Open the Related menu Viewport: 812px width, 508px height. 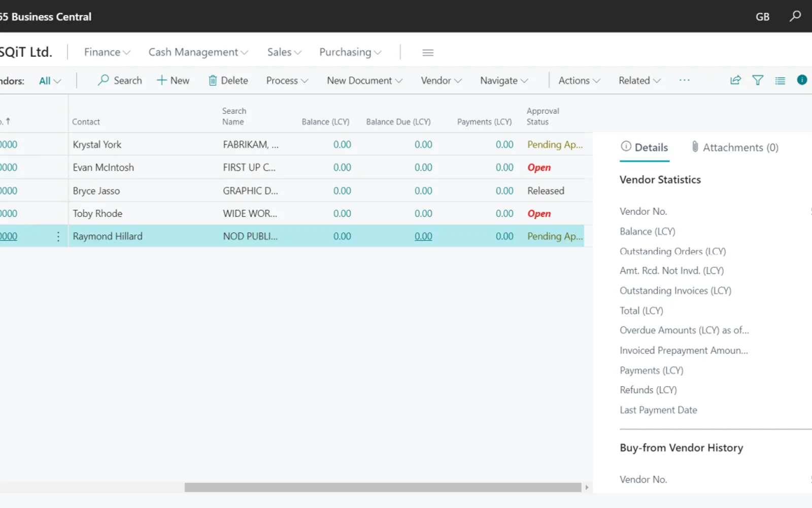639,80
